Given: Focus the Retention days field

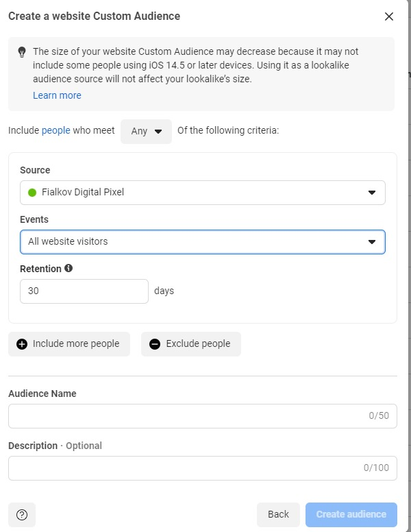Looking at the screenshot, I should (84, 291).
